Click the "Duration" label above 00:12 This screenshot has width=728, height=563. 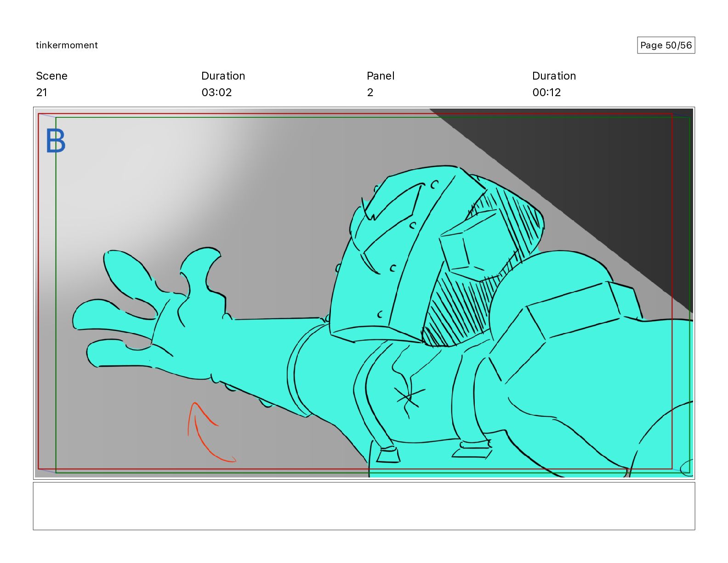click(554, 76)
